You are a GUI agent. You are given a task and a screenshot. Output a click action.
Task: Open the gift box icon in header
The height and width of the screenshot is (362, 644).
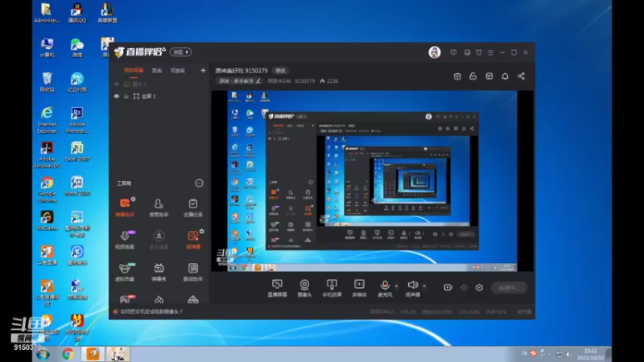point(457,76)
